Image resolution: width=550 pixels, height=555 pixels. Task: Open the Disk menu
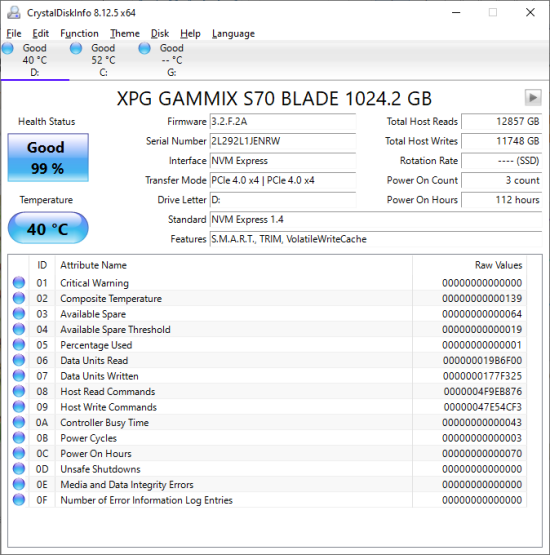coord(160,34)
